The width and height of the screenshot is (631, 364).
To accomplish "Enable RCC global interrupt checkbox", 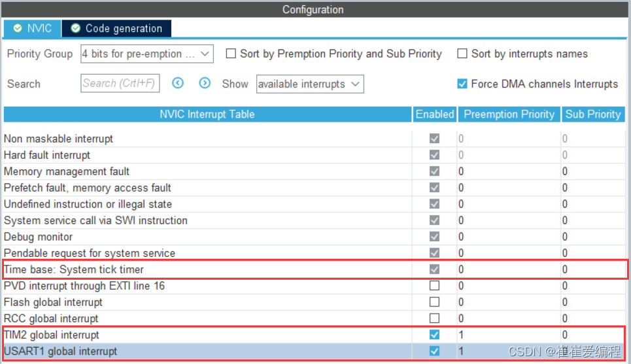I will [434, 318].
